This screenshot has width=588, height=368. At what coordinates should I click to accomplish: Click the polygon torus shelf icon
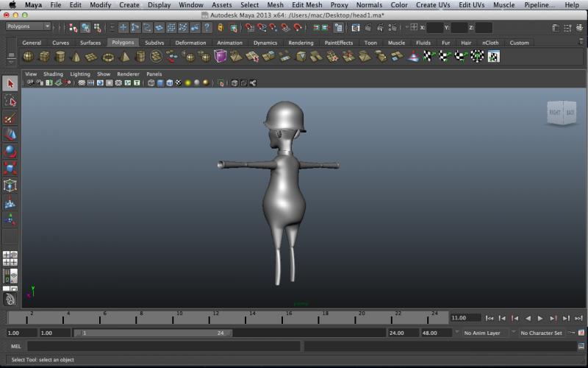(108, 57)
